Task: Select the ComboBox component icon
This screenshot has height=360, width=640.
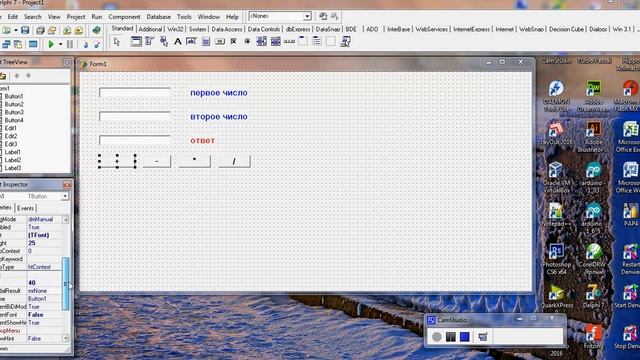Action: pos(276,42)
